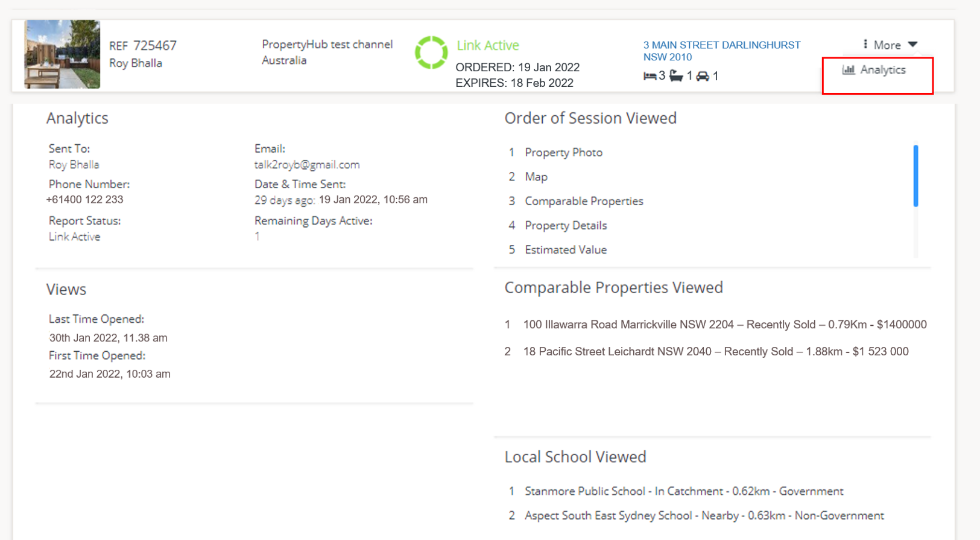Screen dimensions: 980x540
Task: Click the bedroom count bed icon
Action: [650, 76]
